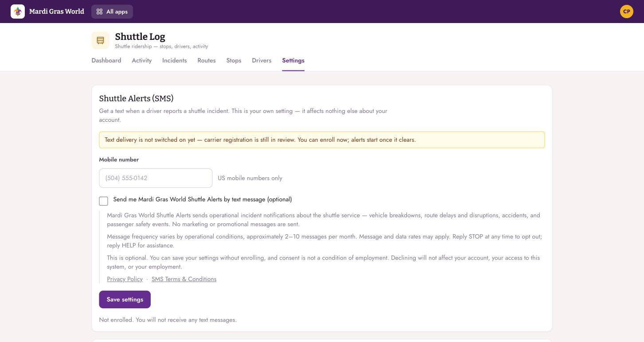Image resolution: width=644 pixels, height=342 pixels.
Task: View the Stops tab
Action: tap(234, 60)
